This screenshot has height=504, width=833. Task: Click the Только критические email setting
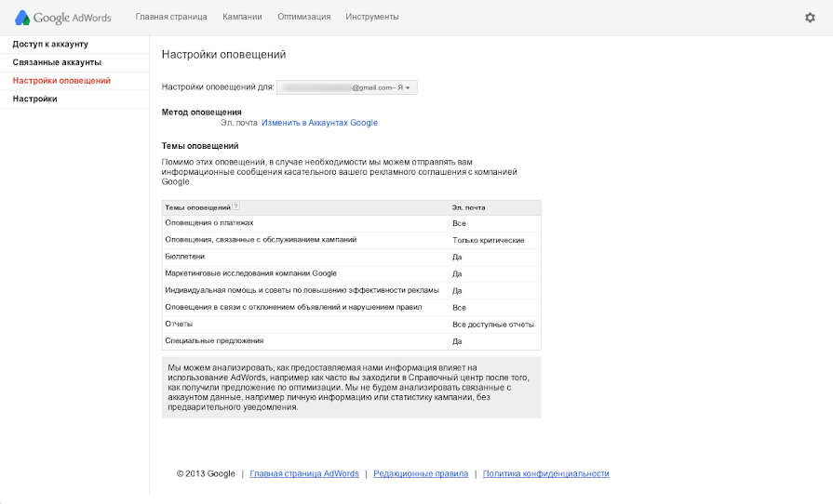coord(488,240)
